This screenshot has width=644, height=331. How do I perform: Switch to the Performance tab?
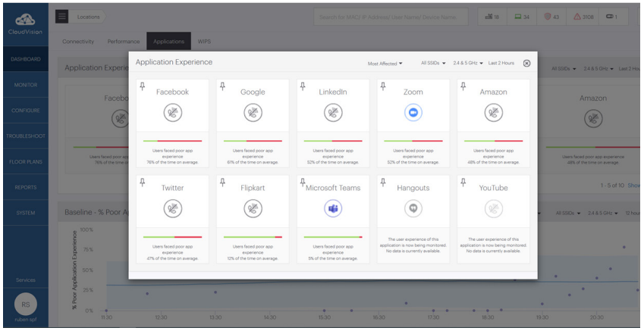pos(123,42)
